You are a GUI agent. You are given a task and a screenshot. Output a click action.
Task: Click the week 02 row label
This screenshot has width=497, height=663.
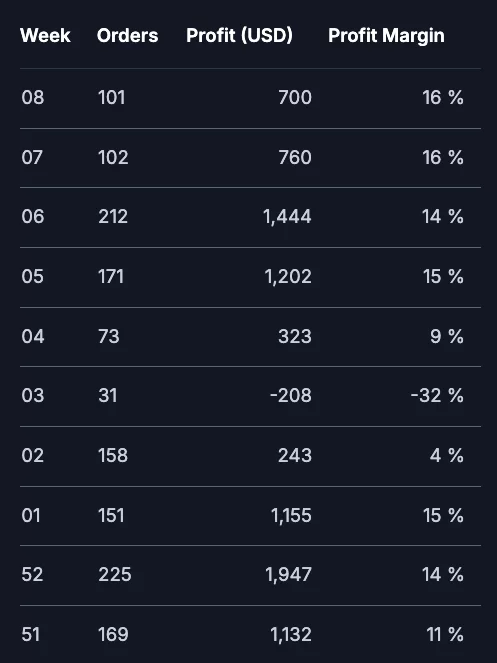pos(33,456)
